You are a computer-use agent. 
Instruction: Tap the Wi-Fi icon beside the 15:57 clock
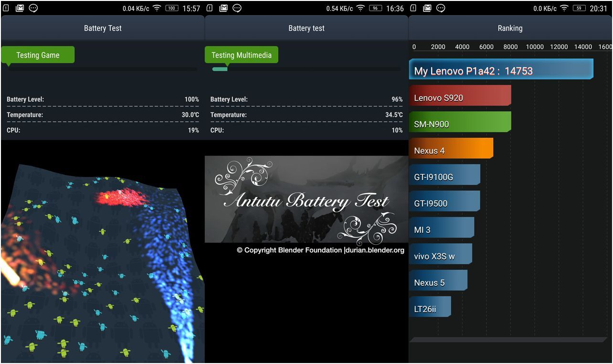[x=157, y=8]
